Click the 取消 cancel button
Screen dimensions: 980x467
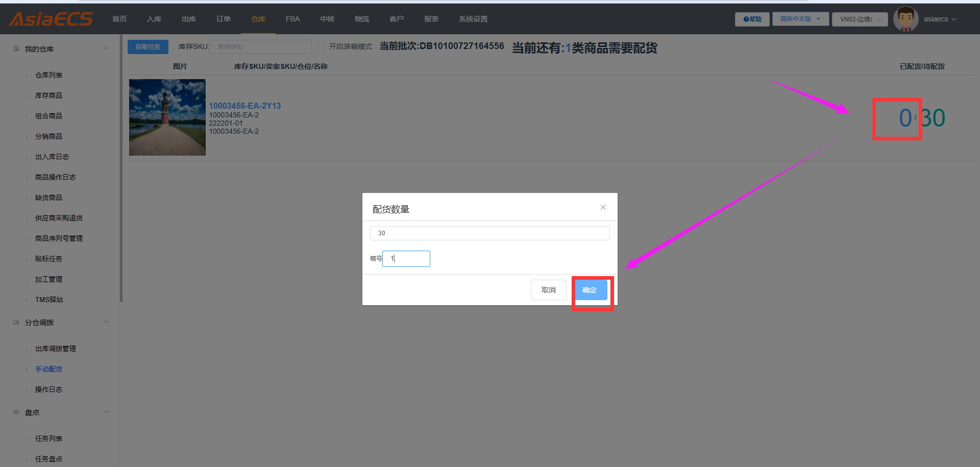point(549,290)
